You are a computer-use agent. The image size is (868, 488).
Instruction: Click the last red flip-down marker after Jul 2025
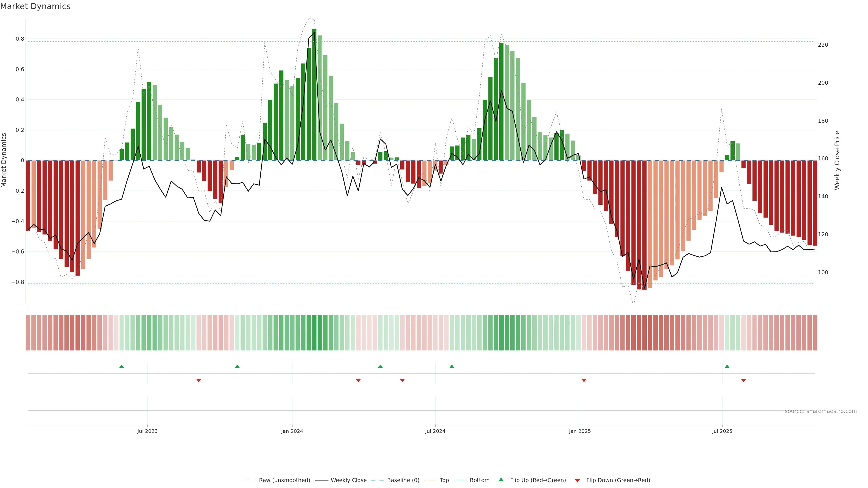pos(743,380)
